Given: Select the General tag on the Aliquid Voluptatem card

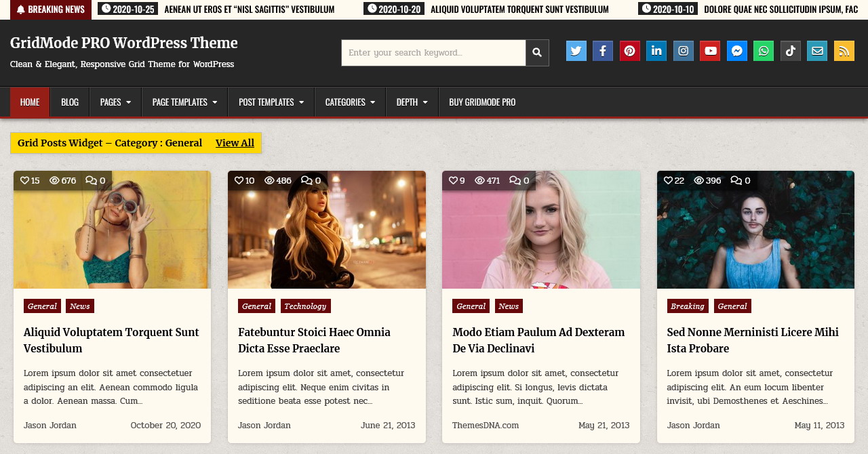Looking at the screenshot, I should pos(42,306).
